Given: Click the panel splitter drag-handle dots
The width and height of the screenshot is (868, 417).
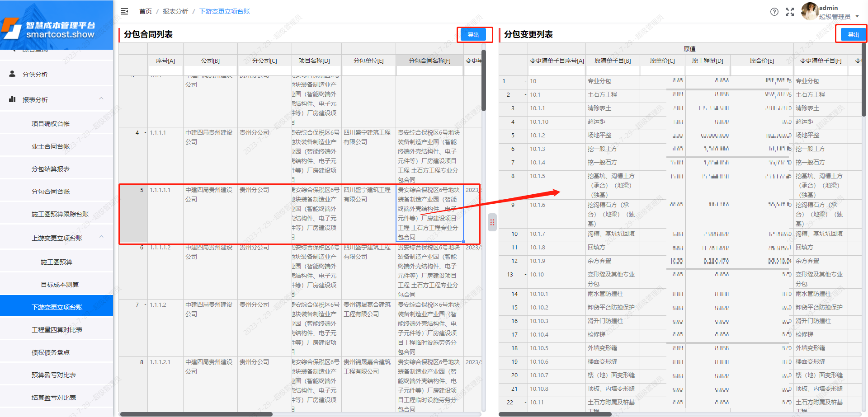Looking at the screenshot, I should click(492, 222).
